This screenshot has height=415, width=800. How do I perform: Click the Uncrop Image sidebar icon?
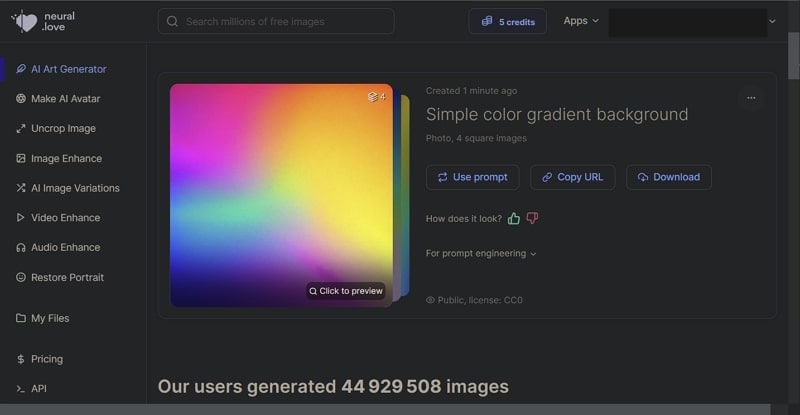coord(21,129)
